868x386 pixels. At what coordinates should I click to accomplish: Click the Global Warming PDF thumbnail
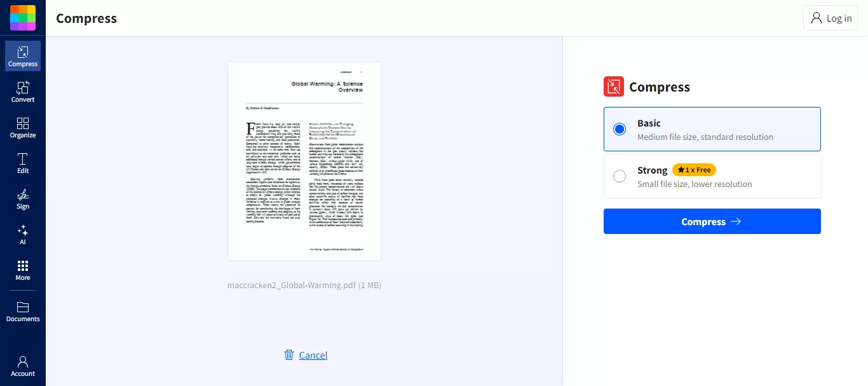coord(304,161)
